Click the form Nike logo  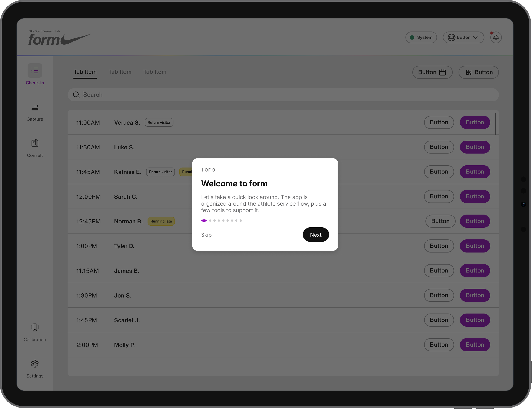59,38
